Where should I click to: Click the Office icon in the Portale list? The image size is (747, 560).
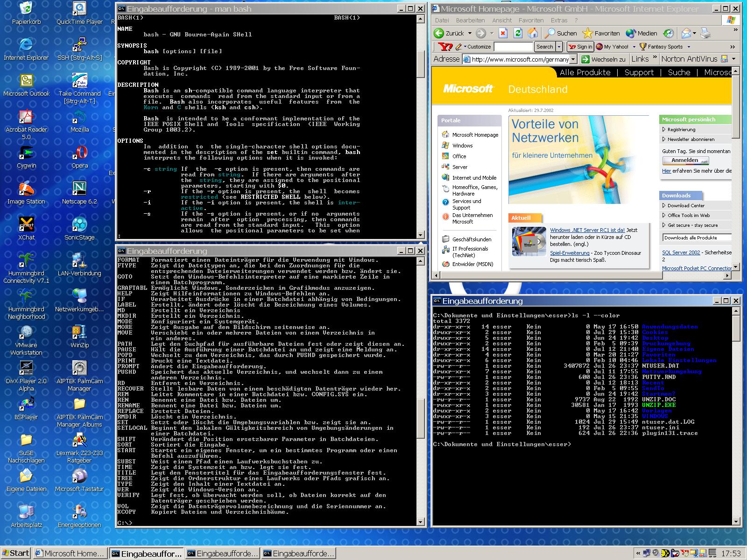tap(446, 156)
